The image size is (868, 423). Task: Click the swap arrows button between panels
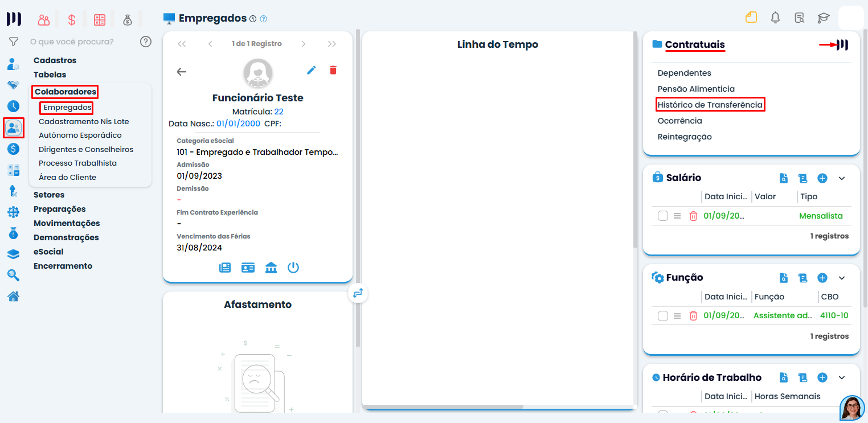[358, 293]
